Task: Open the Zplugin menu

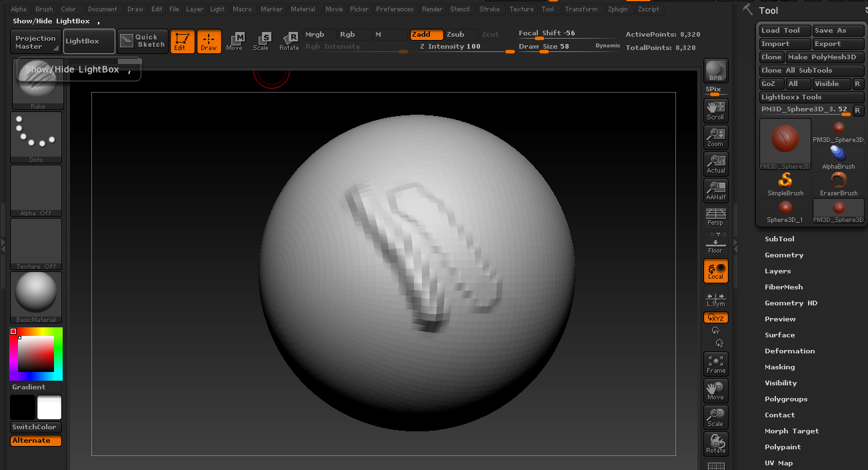Action: click(x=617, y=9)
